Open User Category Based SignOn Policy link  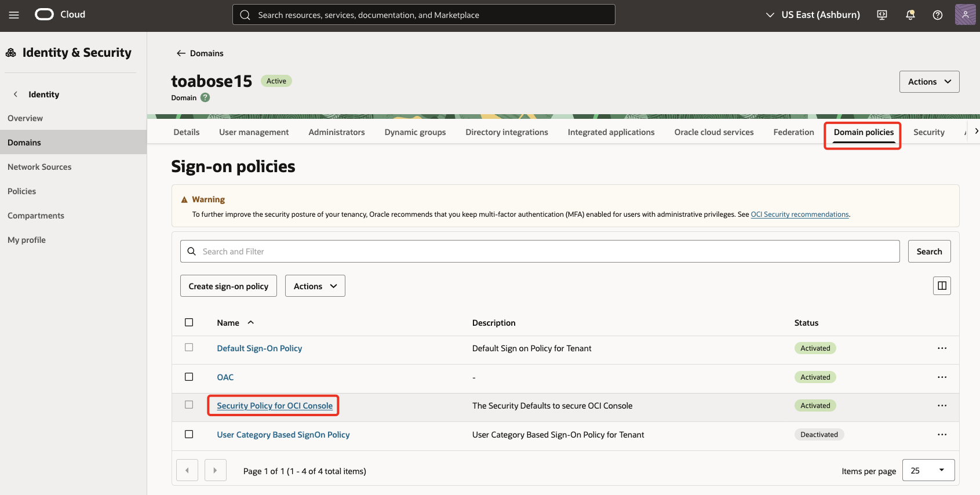coord(283,435)
